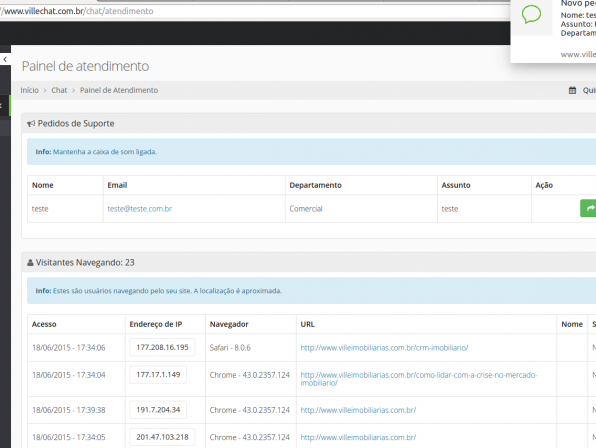596x448 pixels.
Task: Click access time 18/06/2015 - 17:34:06
Action: (x=69, y=347)
